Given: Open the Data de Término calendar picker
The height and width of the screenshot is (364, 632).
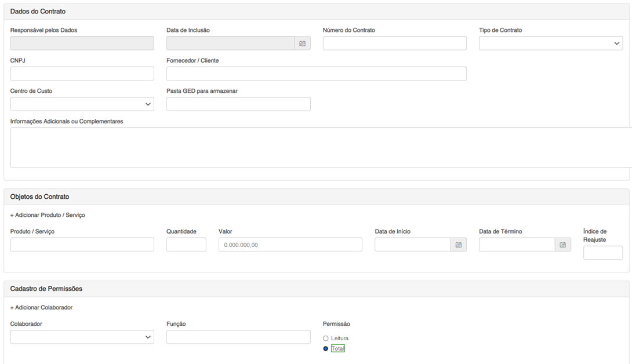Looking at the screenshot, I should [562, 245].
